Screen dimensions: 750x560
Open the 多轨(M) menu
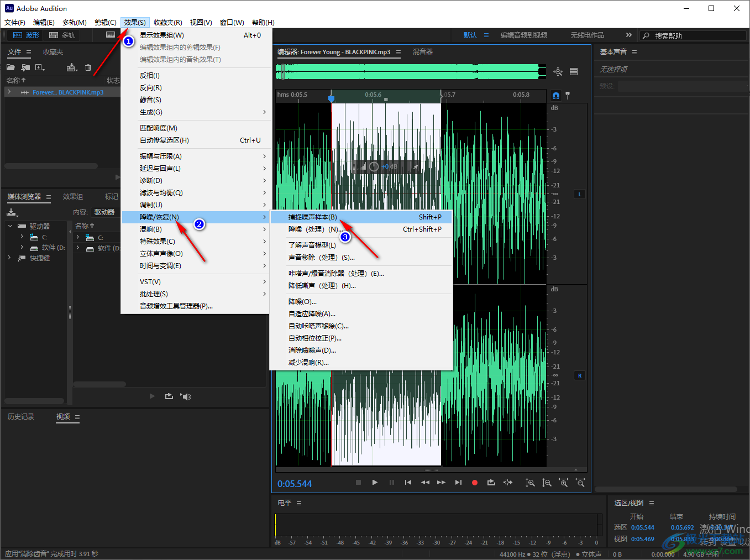pos(74,23)
